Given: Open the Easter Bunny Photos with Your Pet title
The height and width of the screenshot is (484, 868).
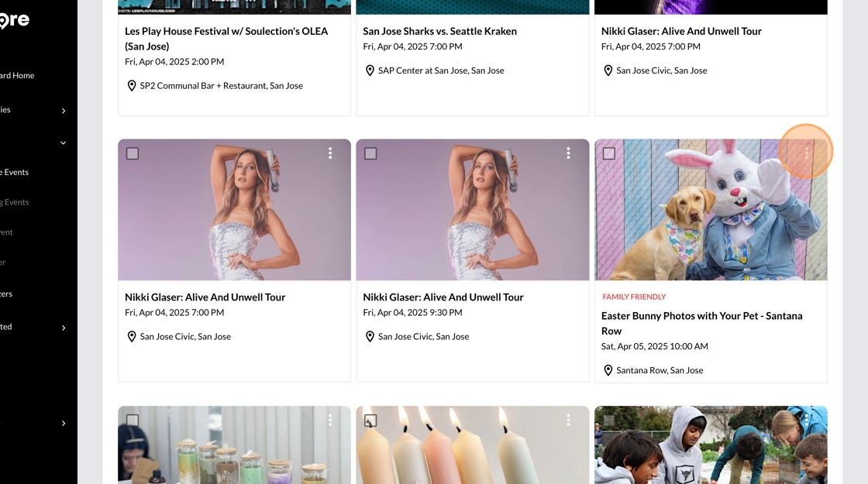Looking at the screenshot, I should pyautogui.click(x=702, y=324).
